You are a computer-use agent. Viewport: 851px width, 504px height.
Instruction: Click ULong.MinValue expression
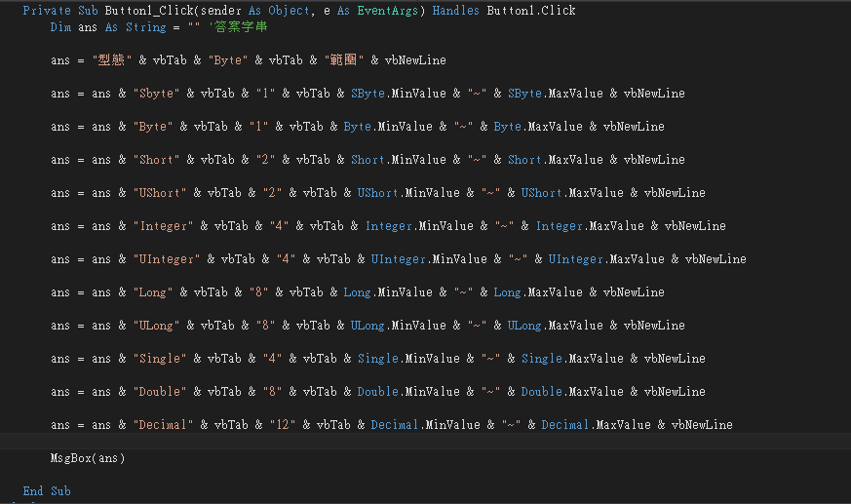pyautogui.click(x=399, y=325)
